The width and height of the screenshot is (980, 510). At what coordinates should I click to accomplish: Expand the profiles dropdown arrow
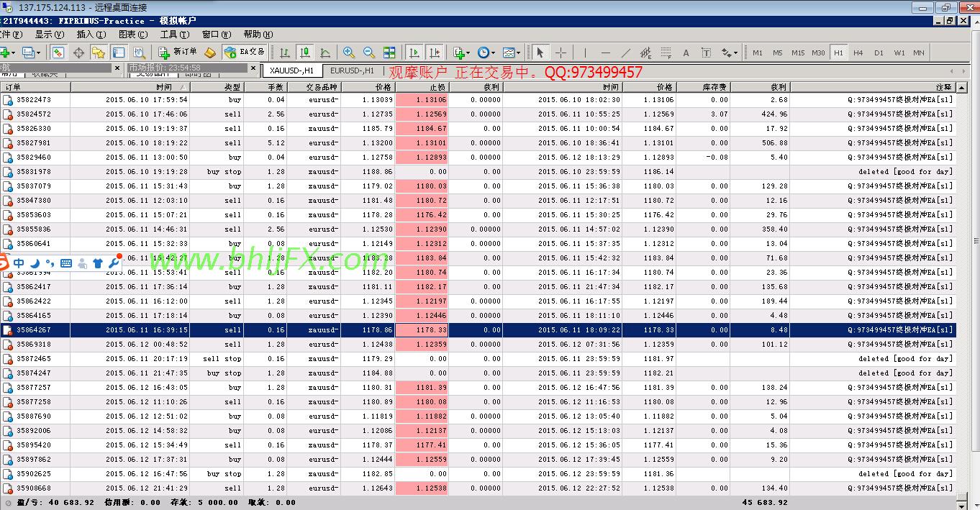pyautogui.click(x=39, y=53)
